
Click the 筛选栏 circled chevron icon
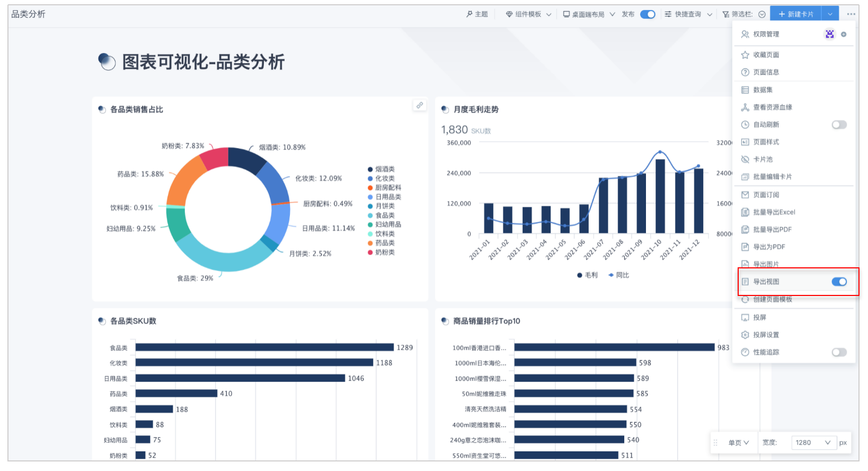(x=762, y=14)
